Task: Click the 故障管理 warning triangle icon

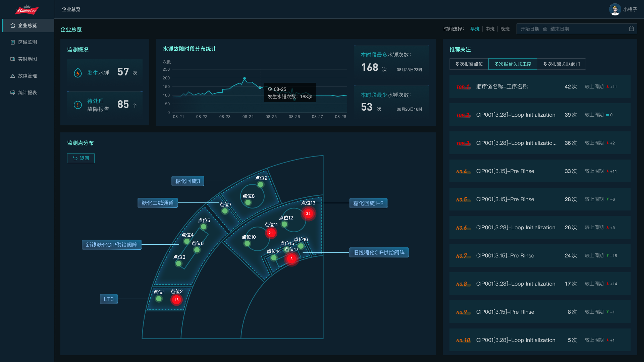Action: 13,76
